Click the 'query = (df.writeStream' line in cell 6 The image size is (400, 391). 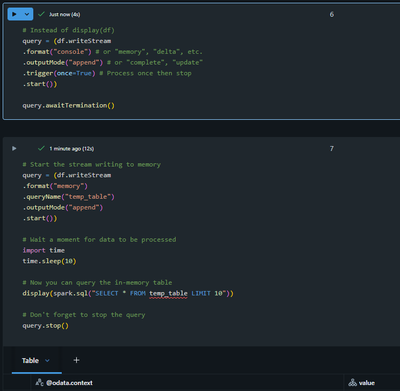coord(67,41)
